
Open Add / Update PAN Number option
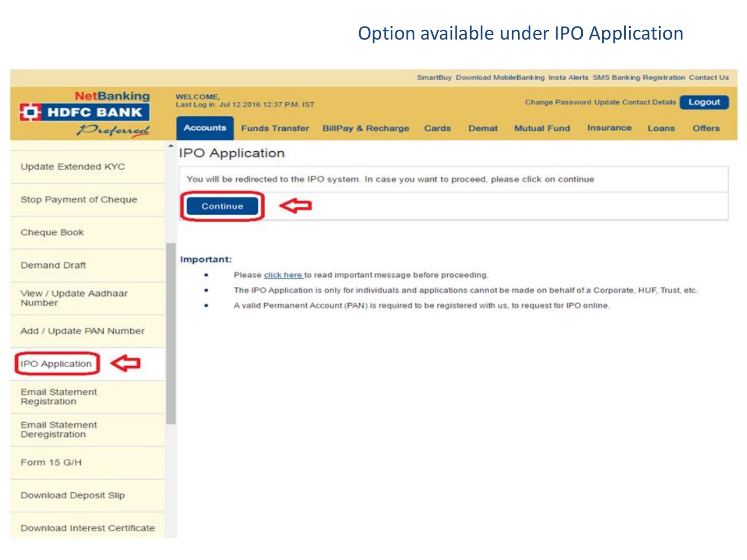[x=87, y=331]
